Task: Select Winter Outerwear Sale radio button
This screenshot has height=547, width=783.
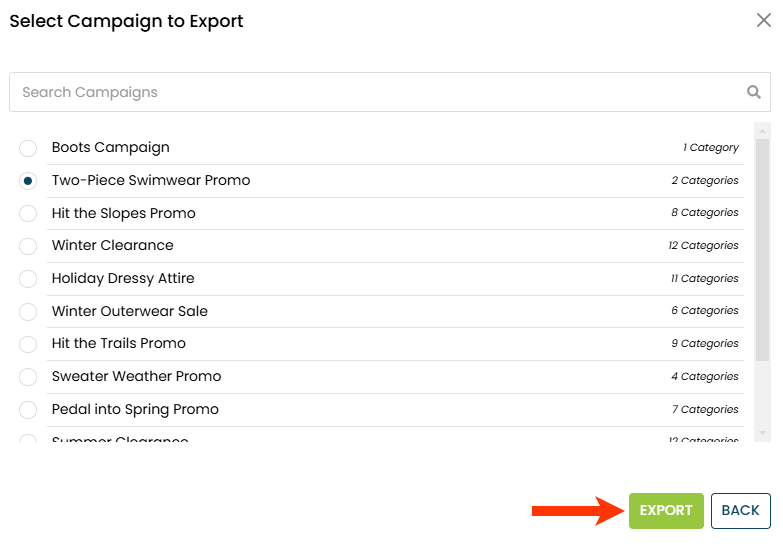Action: coord(28,311)
